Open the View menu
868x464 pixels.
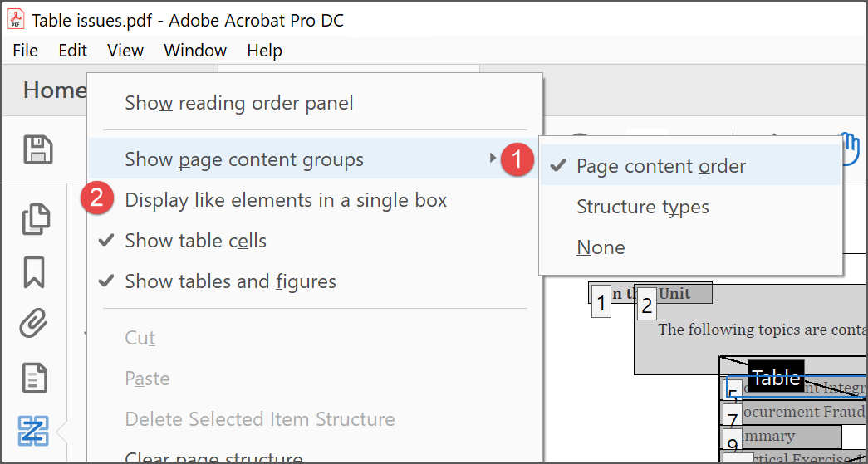pyautogui.click(x=125, y=51)
